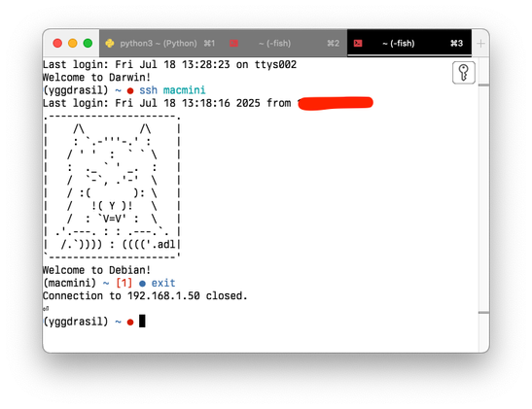The height and width of the screenshot is (409, 532).
Task: Click the red terminal icon in second tab
Action: click(233, 43)
